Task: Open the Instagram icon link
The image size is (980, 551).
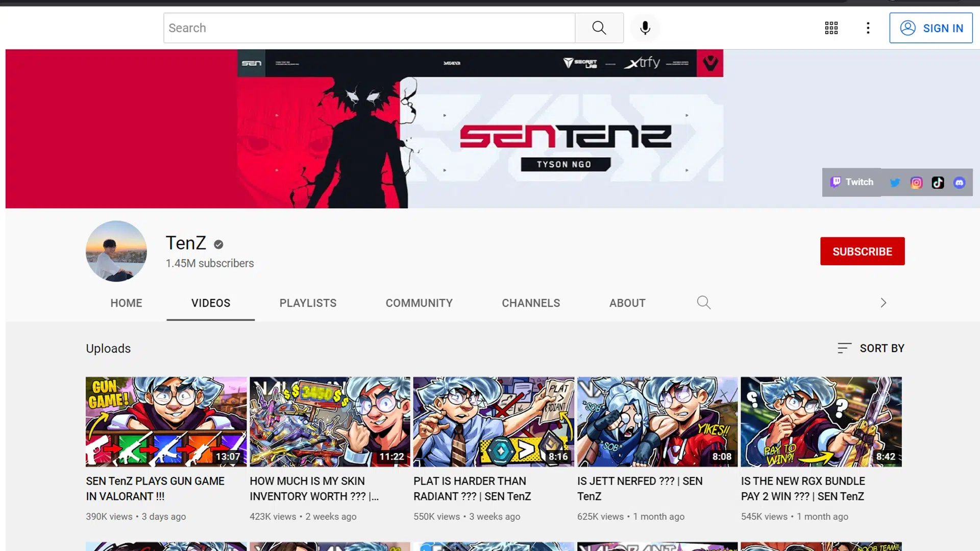Action: 917,183
